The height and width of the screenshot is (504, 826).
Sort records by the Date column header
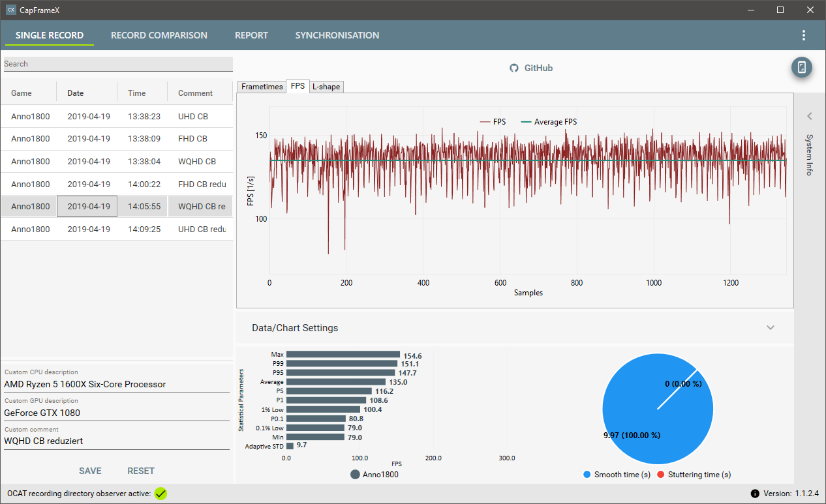coord(76,93)
